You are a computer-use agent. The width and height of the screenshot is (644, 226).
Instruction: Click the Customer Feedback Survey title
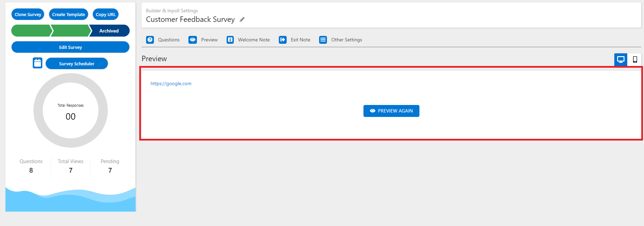tap(190, 19)
